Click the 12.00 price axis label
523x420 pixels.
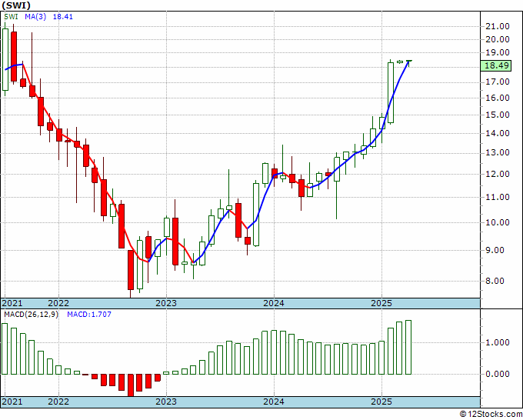(498, 174)
